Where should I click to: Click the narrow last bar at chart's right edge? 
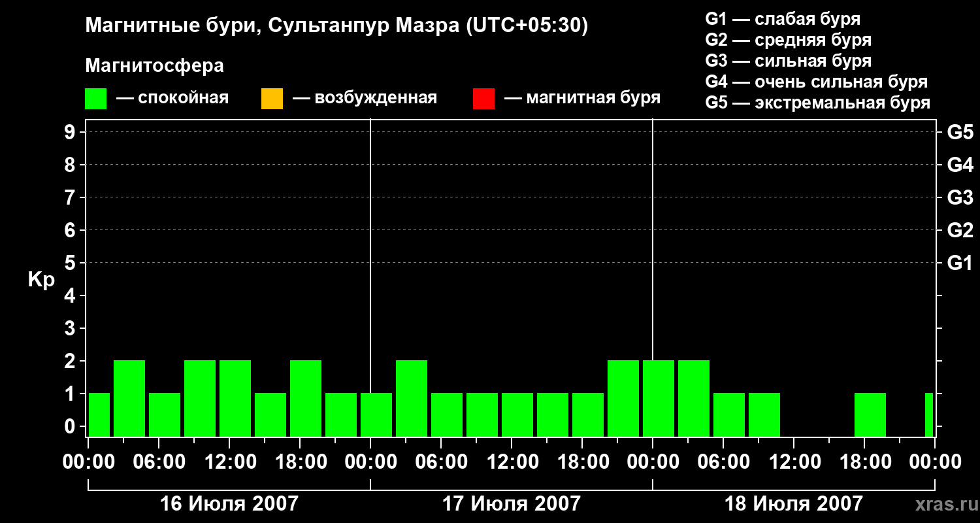click(929, 414)
